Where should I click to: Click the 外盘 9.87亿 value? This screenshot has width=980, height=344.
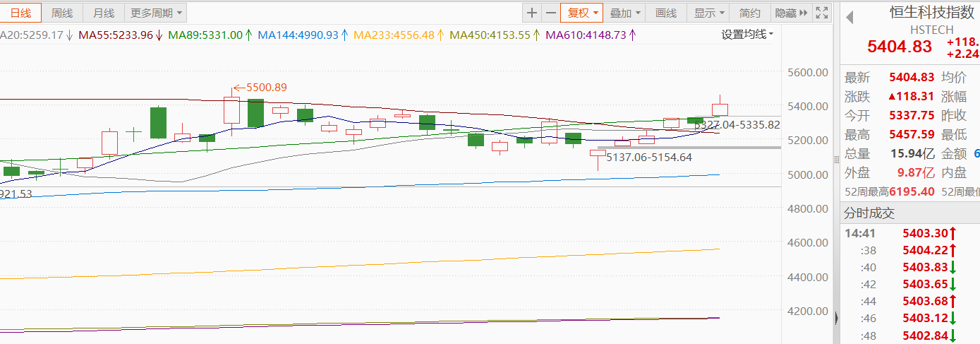pos(916,173)
